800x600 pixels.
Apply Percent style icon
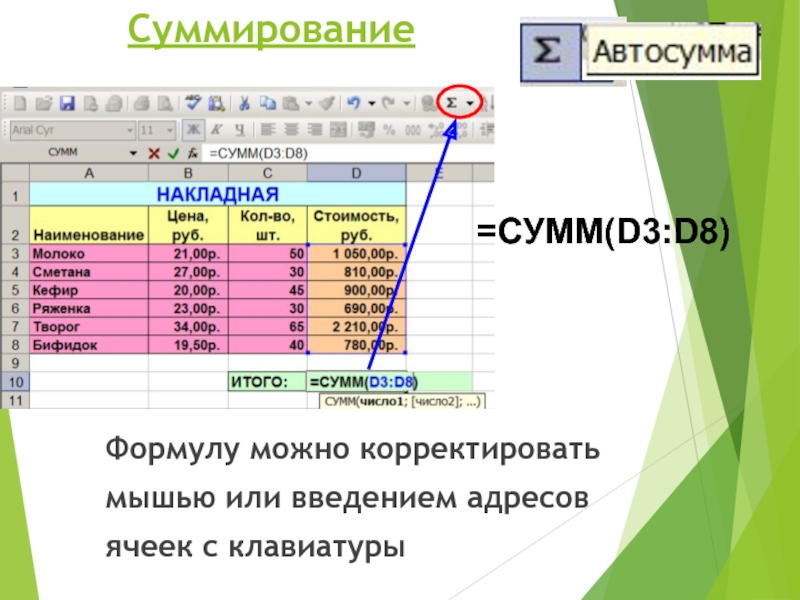click(390, 130)
